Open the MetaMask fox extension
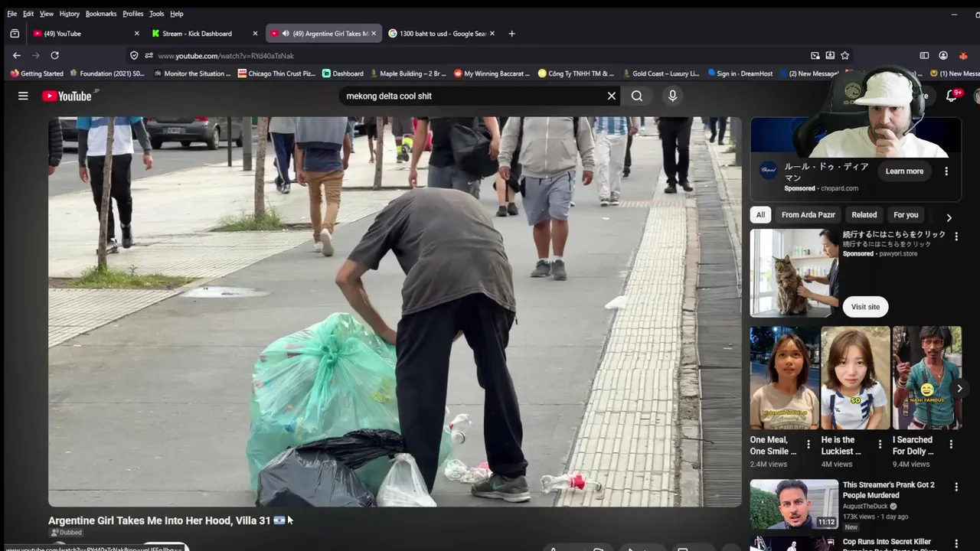 [x=963, y=55]
